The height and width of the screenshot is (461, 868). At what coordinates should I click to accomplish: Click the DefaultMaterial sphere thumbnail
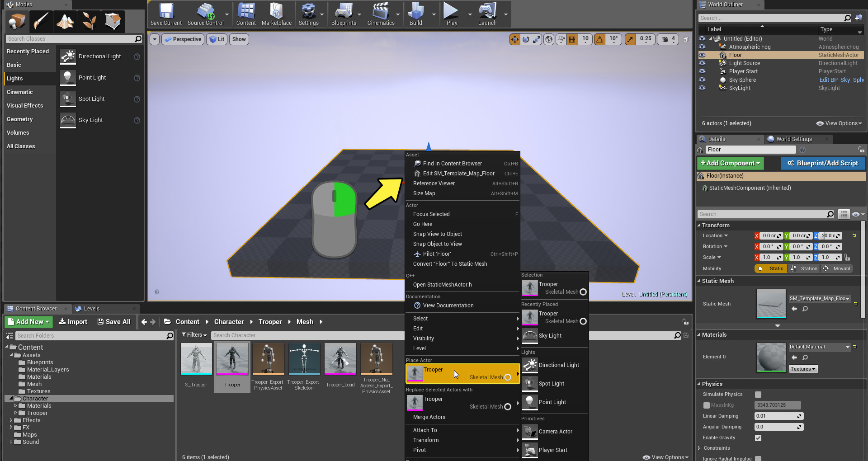click(x=771, y=357)
